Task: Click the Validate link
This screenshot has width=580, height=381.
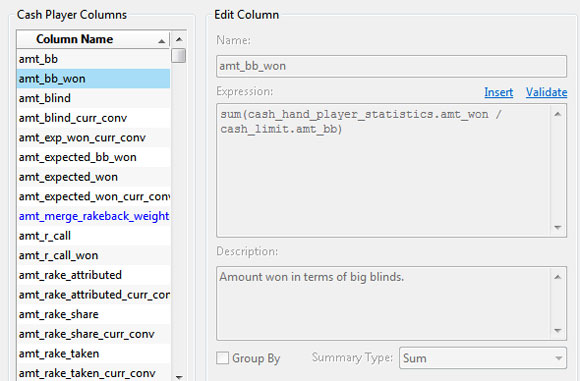Action: click(x=546, y=92)
